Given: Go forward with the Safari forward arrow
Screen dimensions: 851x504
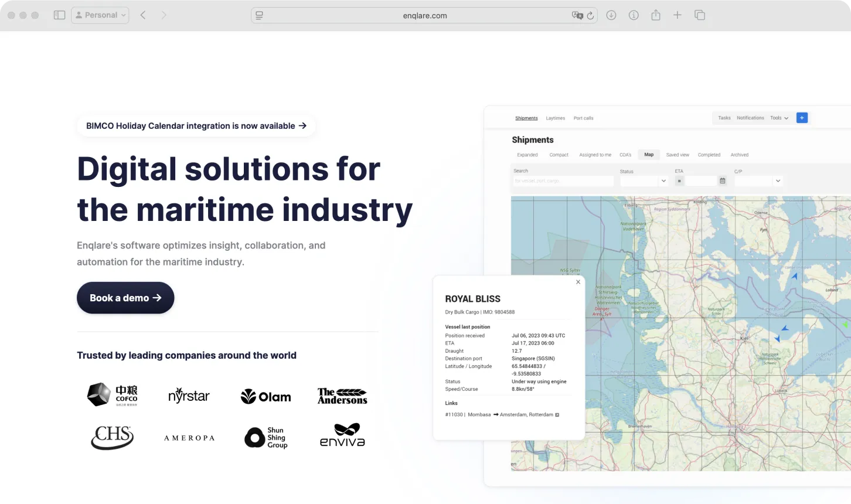Looking at the screenshot, I should pos(164,15).
